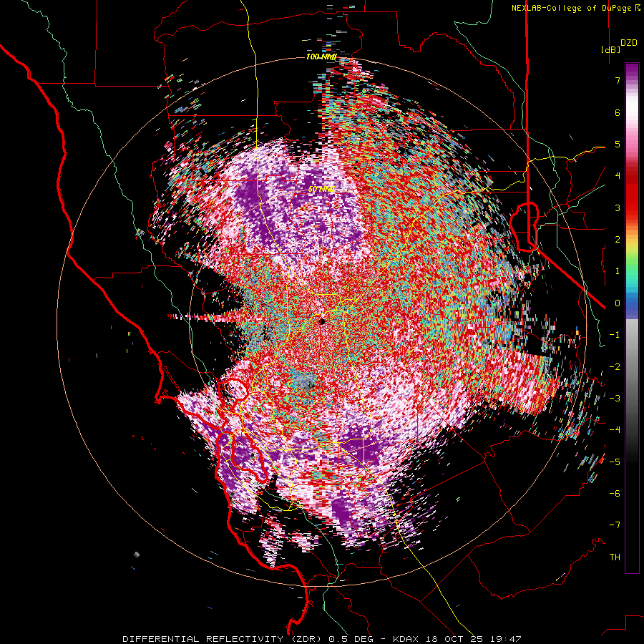Click the vertical ZDR color scale bar
Image resolution: width=644 pixels, height=644 pixels.
(x=632, y=318)
